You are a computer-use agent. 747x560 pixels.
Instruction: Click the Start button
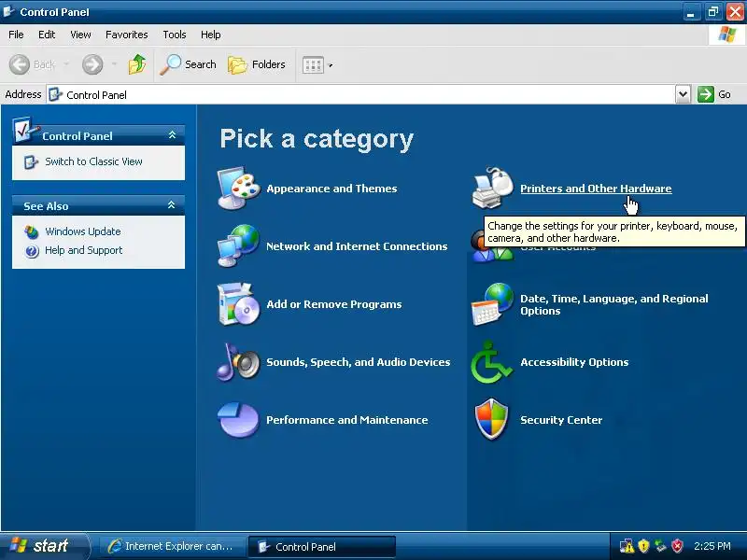(x=43, y=546)
